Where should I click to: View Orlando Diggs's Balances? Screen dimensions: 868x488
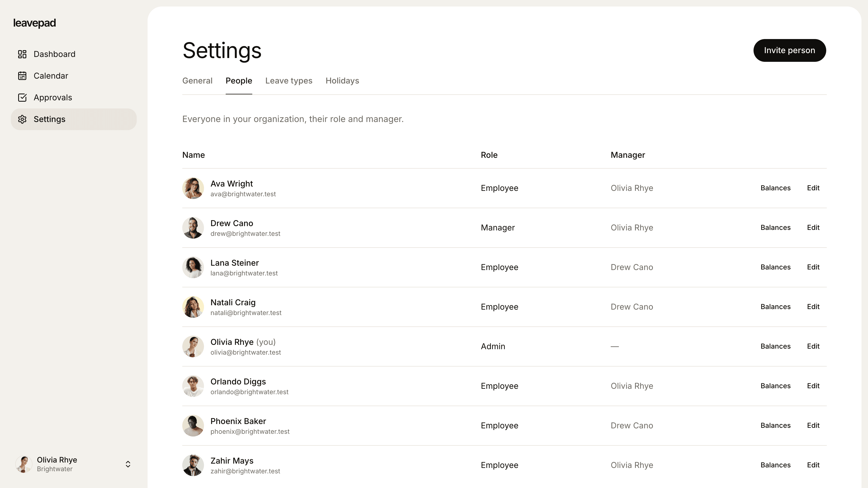point(775,386)
